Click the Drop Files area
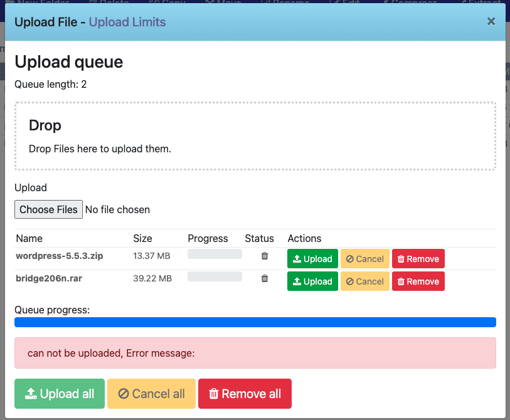 point(255,136)
